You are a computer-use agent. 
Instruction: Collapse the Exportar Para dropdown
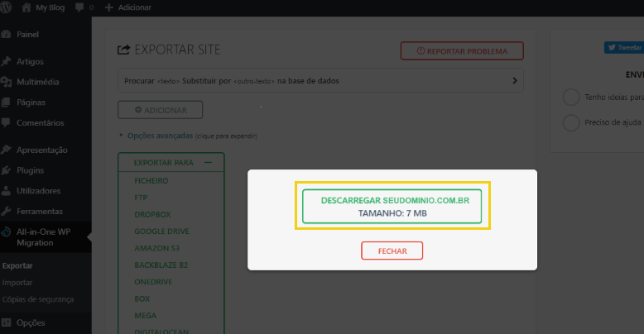[208, 163]
